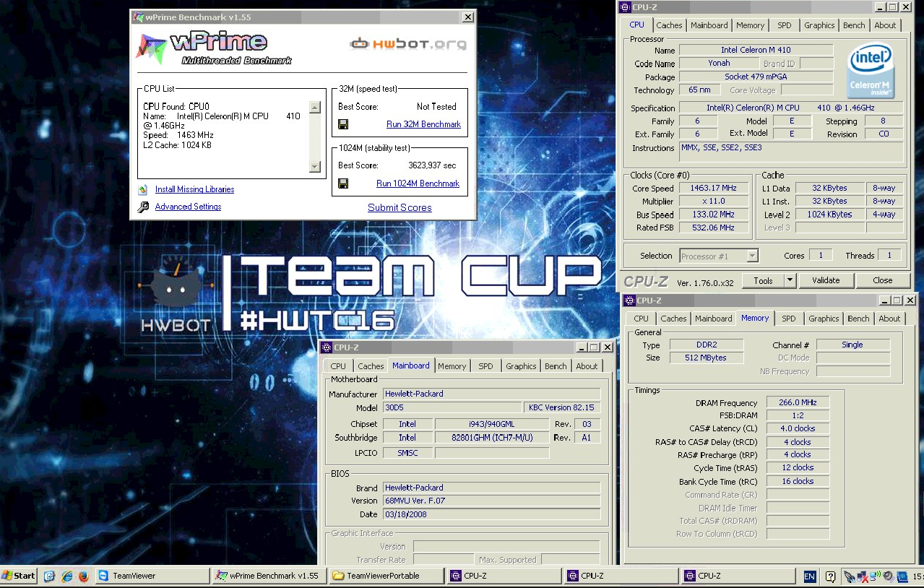
Task: Click CPU List scrollbar down arrow
Action: click(314, 167)
